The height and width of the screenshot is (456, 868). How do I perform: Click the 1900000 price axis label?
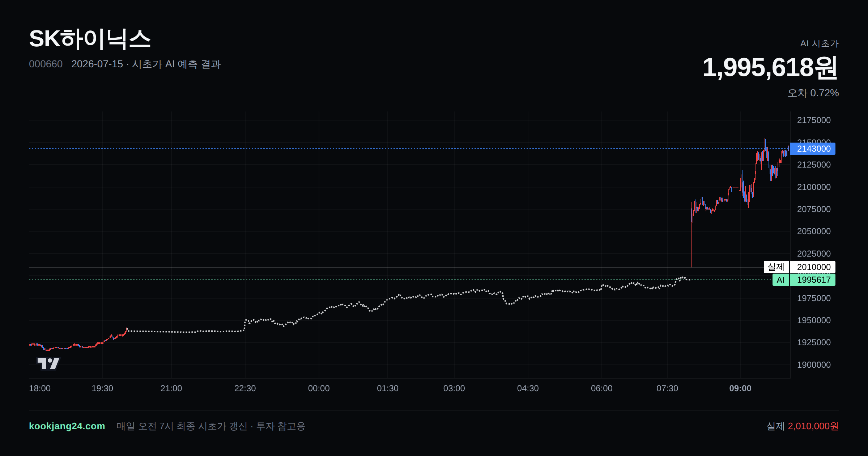pos(814,365)
